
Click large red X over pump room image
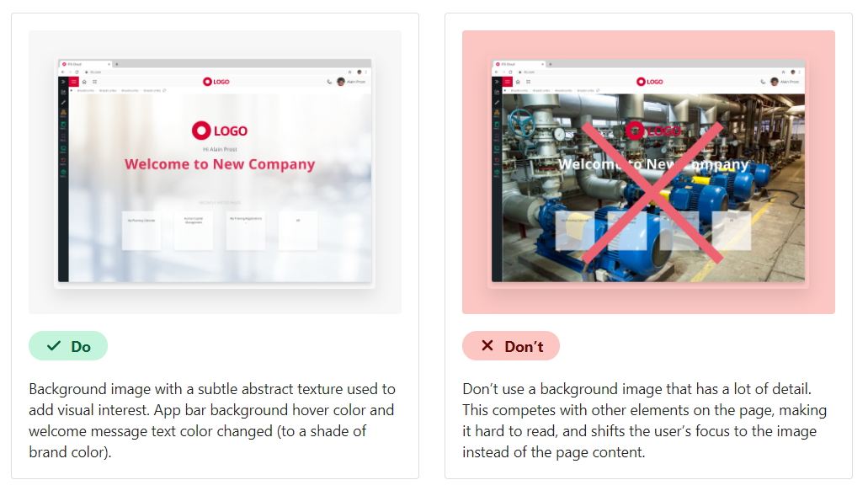[x=652, y=192]
